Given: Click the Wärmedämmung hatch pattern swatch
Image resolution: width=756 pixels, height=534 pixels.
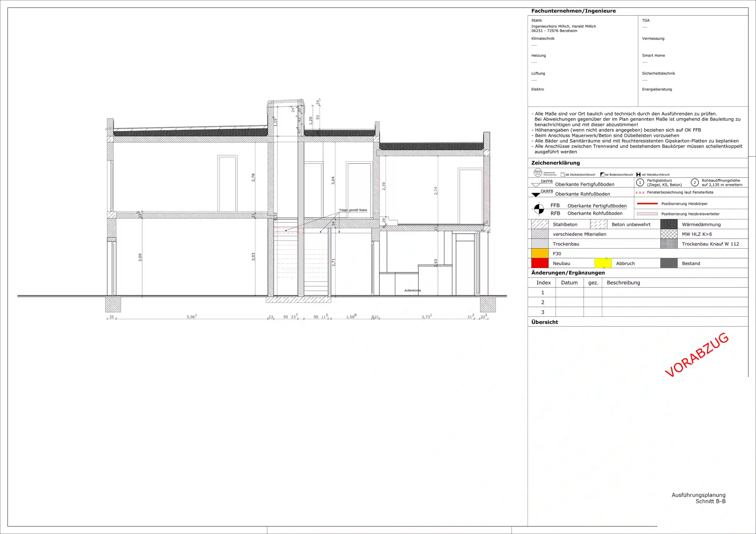Looking at the screenshot, I should point(669,225).
